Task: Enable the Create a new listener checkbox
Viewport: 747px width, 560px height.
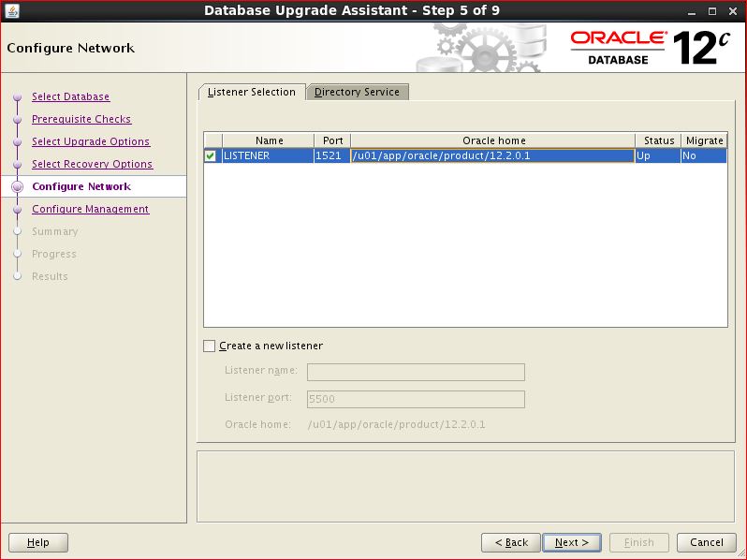Action: tap(210, 346)
